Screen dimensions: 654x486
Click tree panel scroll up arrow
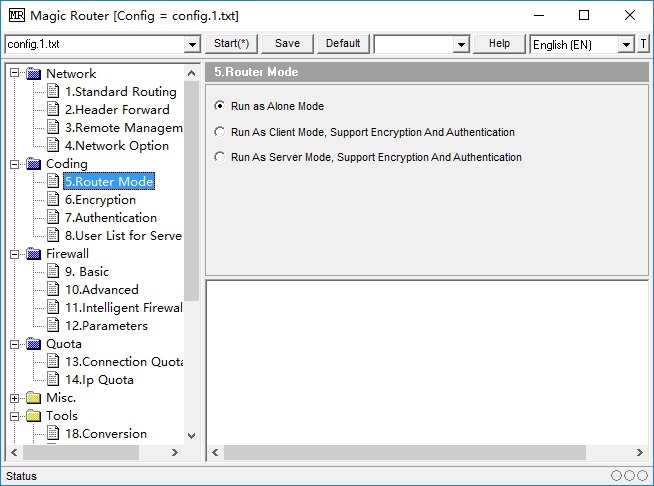191,73
